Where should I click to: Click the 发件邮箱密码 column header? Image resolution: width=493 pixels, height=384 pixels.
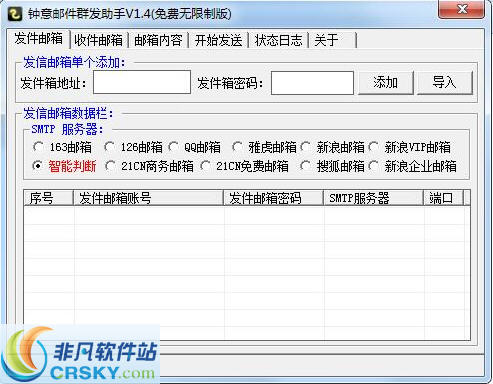273,198
